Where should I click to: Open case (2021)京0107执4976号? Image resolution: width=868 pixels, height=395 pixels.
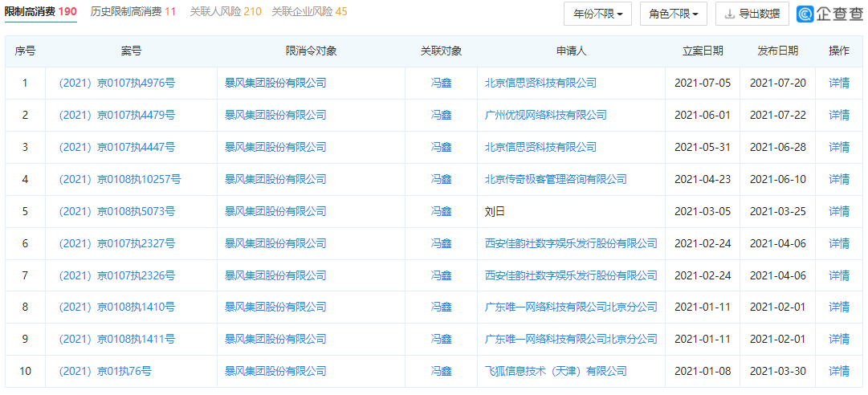(x=116, y=83)
